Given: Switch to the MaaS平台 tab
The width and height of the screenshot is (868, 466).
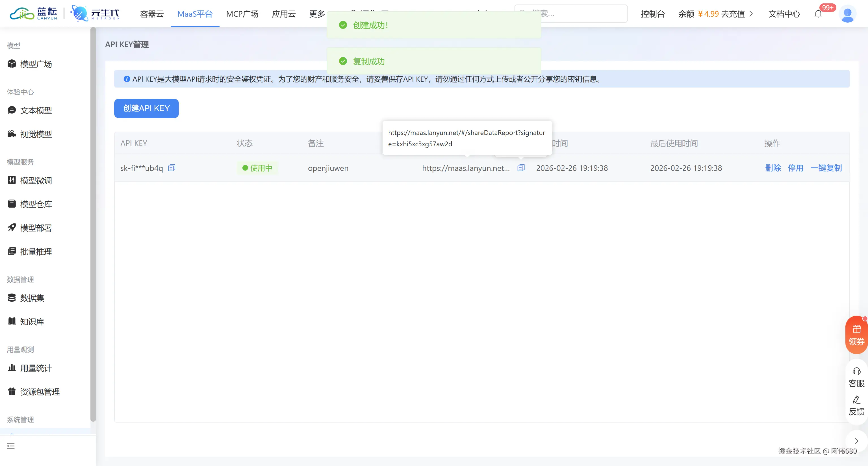Looking at the screenshot, I should [195, 14].
